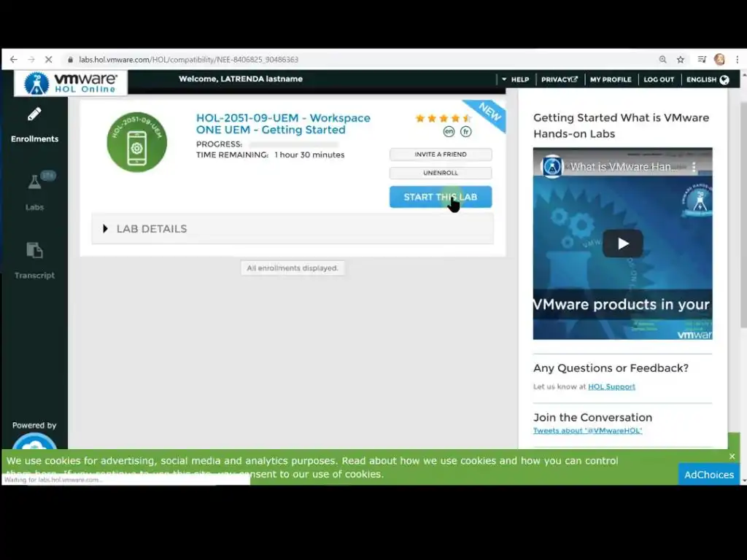
Task: Click the video channel avatar icon
Action: 552,167
